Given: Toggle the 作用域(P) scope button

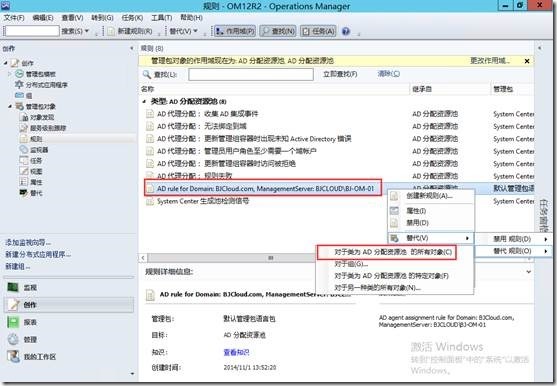Looking at the screenshot, I should (235, 32).
